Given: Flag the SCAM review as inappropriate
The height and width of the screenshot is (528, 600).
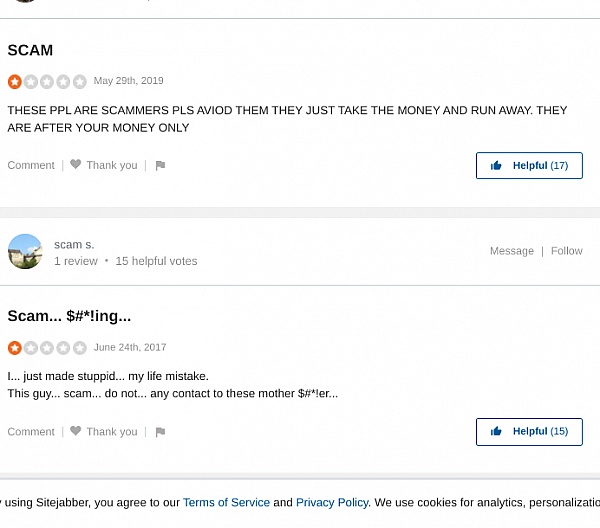Looking at the screenshot, I should pos(160,166).
